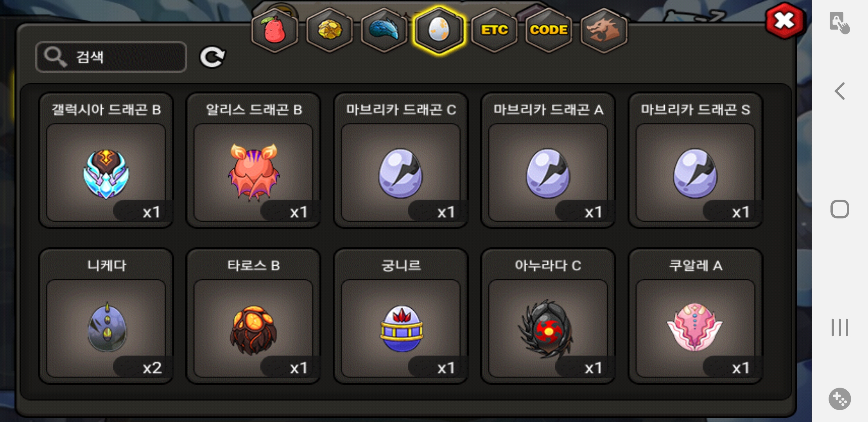Pick the 아누라다 C black egg
868x422 pixels.
(548, 316)
